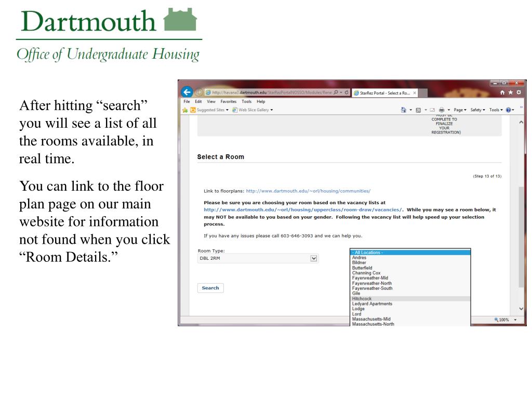Viewport: 532px width, 399px height.
Task: Open the room-draw vacancies link
Action: point(303,210)
